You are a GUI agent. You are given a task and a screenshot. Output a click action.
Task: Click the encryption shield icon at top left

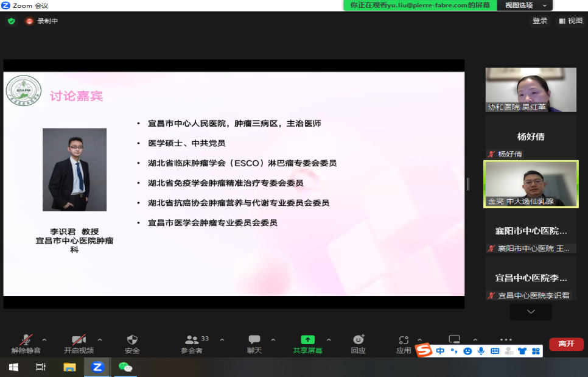click(x=11, y=21)
